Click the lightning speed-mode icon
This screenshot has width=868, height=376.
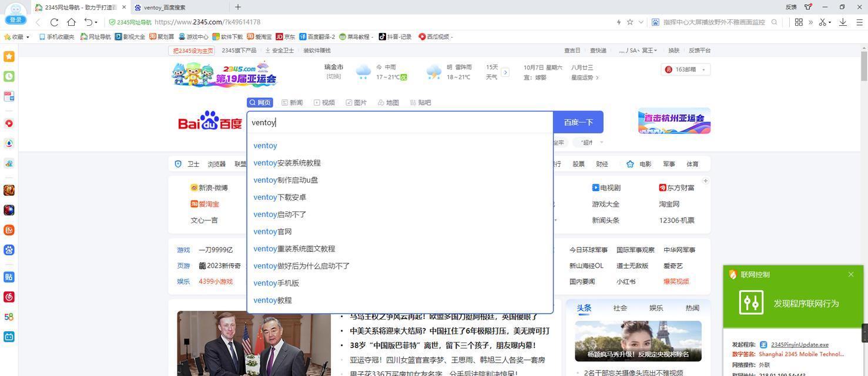pyautogui.click(x=619, y=22)
